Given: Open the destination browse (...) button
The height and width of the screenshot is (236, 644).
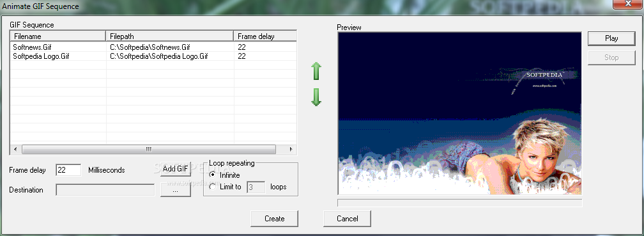Looking at the screenshot, I should coord(175,190).
